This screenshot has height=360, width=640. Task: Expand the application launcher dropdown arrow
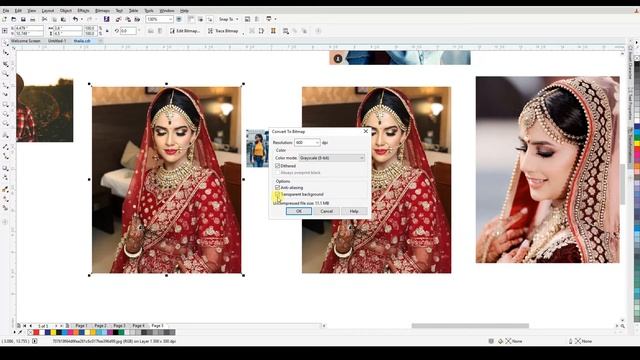[x=276, y=19]
